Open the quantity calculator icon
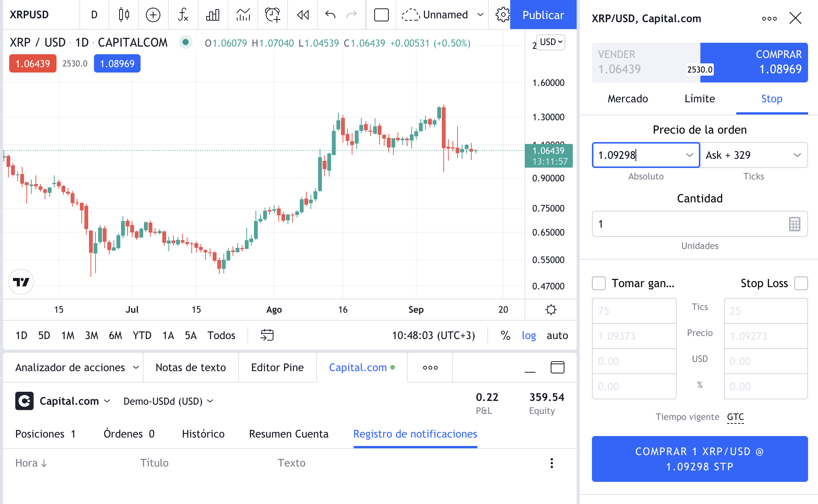This screenshot has height=504, width=818. (794, 224)
